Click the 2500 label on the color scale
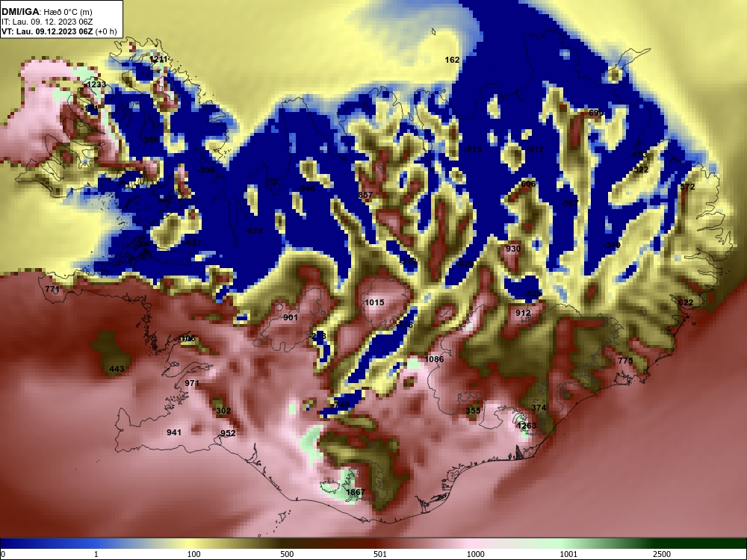This screenshot has height=560, width=747. [x=662, y=554]
